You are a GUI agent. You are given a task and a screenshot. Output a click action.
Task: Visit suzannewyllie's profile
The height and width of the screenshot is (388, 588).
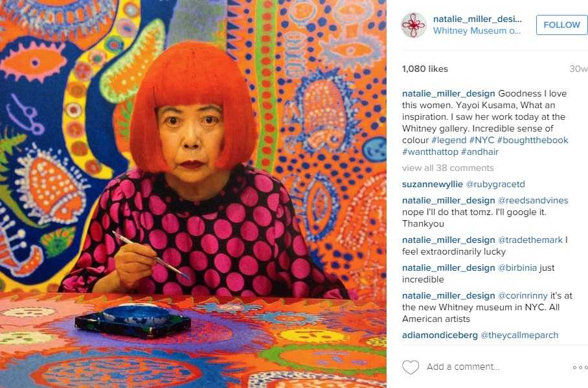433,184
